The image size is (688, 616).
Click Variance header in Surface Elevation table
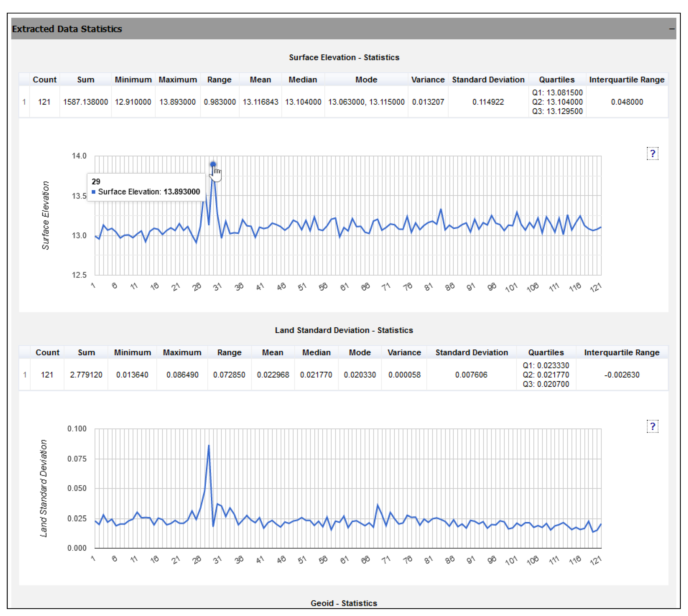point(428,80)
